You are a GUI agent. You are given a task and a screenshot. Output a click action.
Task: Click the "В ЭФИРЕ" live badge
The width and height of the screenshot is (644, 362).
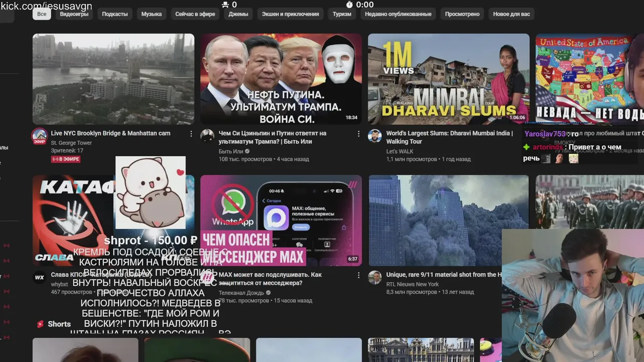pyautogui.click(x=66, y=159)
